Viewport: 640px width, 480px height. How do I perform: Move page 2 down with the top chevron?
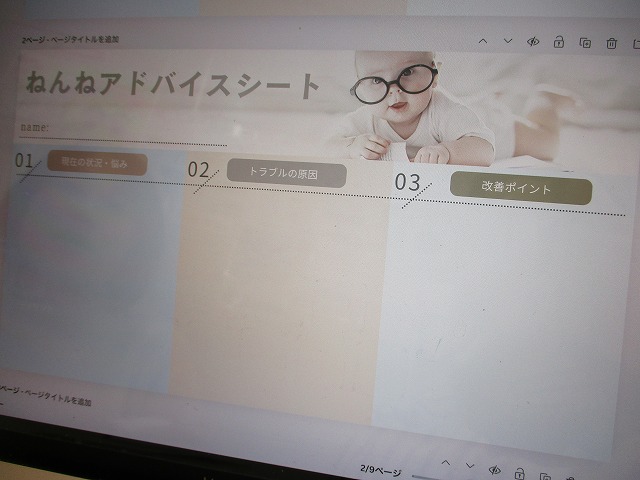tap(508, 41)
